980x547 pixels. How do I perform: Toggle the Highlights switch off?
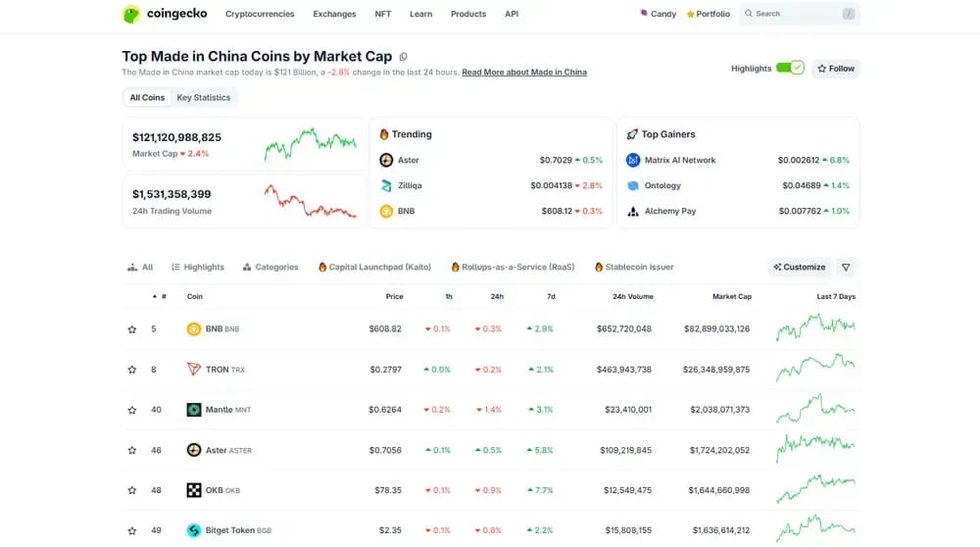[790, 68]
